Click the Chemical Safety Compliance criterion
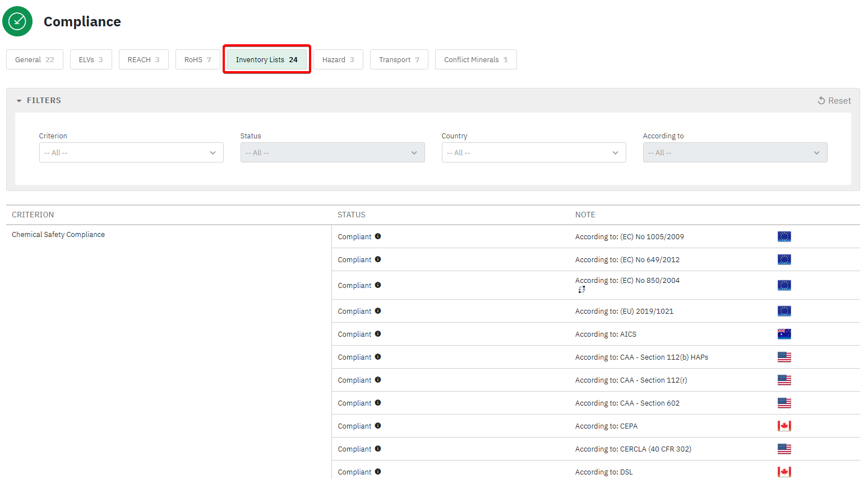Image resolution: width=868 pixels, height=479 pixels. (58, 235)
